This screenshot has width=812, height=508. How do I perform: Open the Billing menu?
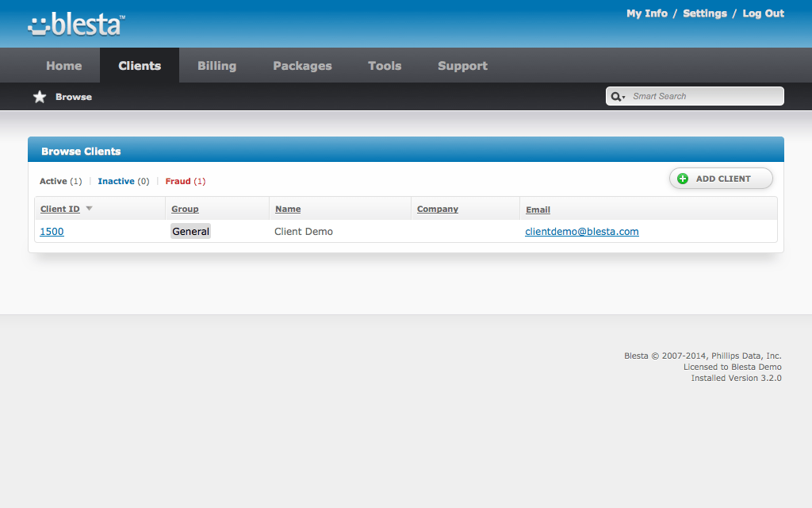pyautogui.click(x=216, y=66)
